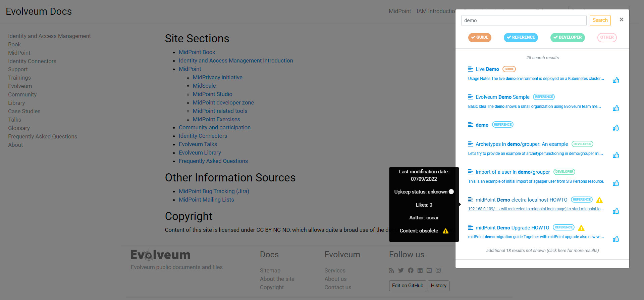Select Identity Connectors in left sidebar

click(32, 61)
